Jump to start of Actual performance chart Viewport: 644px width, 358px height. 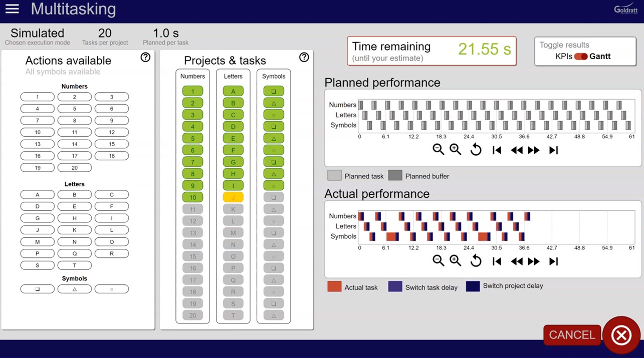tap(497, 261)
